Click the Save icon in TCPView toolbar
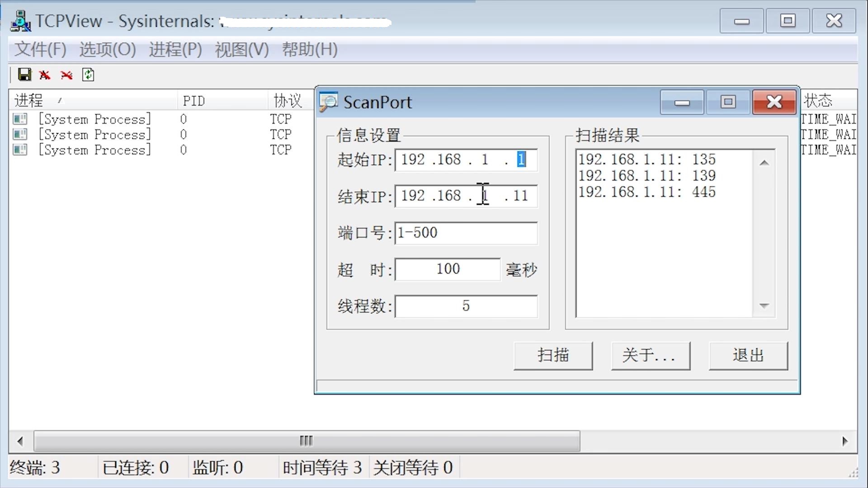Screen dimensions: 868x488 click(x=24, y=75)
